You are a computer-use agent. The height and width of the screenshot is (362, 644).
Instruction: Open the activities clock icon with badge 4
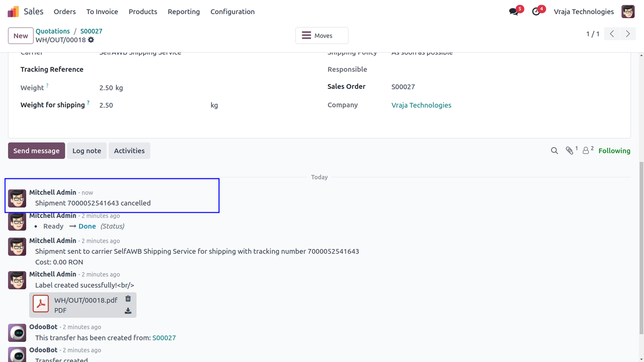coord(536,12)
